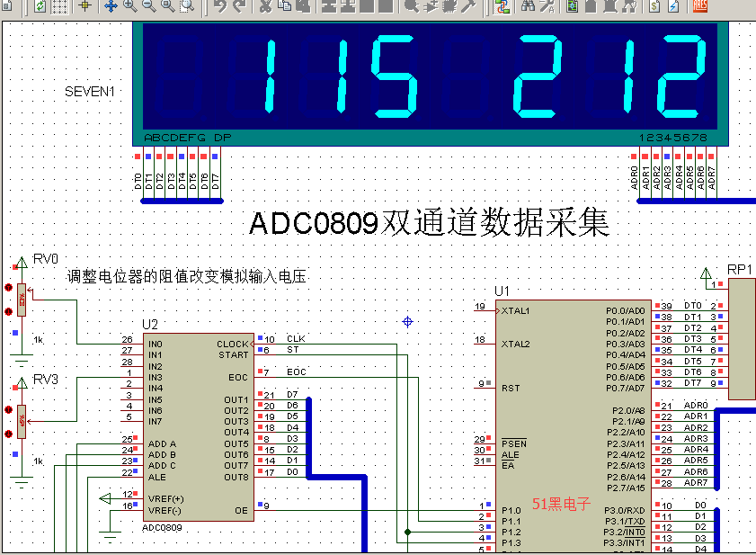Open the design explorer
This screenshot has height=555, width=756.
point(573,6)
